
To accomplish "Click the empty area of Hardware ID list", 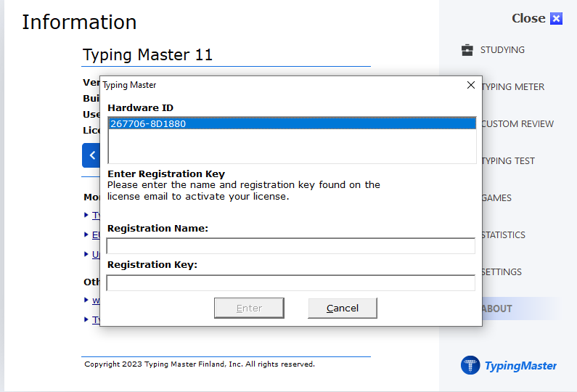I will pyautogui.click(x=290, y=147).
